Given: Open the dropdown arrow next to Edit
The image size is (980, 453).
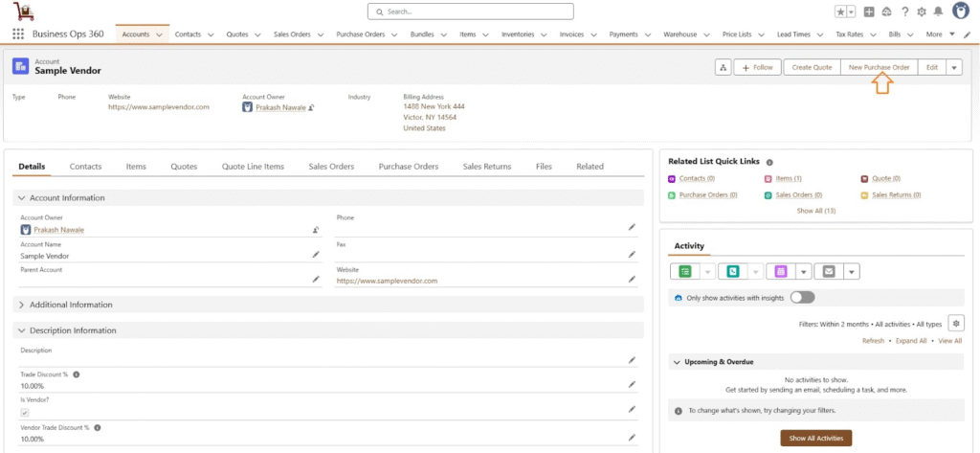Looking at the screenshot, I should (x=953, y=67).
